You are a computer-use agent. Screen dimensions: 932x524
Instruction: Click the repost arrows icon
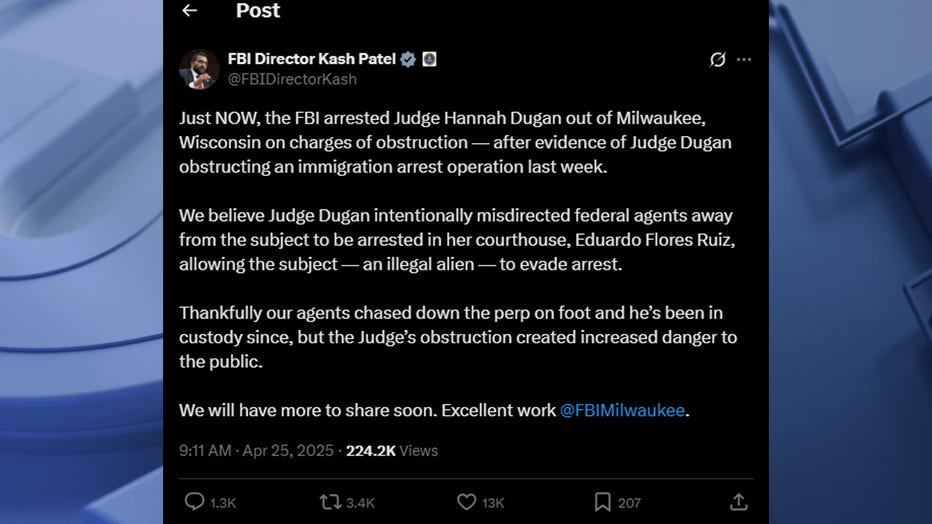pos(330,502)
